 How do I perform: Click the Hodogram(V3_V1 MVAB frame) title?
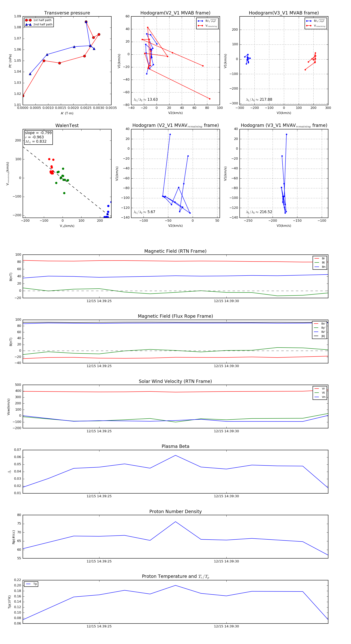pos(284,13)
